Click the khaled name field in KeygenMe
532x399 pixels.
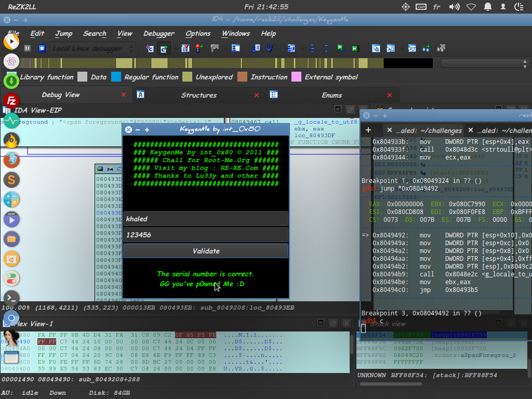point(206,219)
